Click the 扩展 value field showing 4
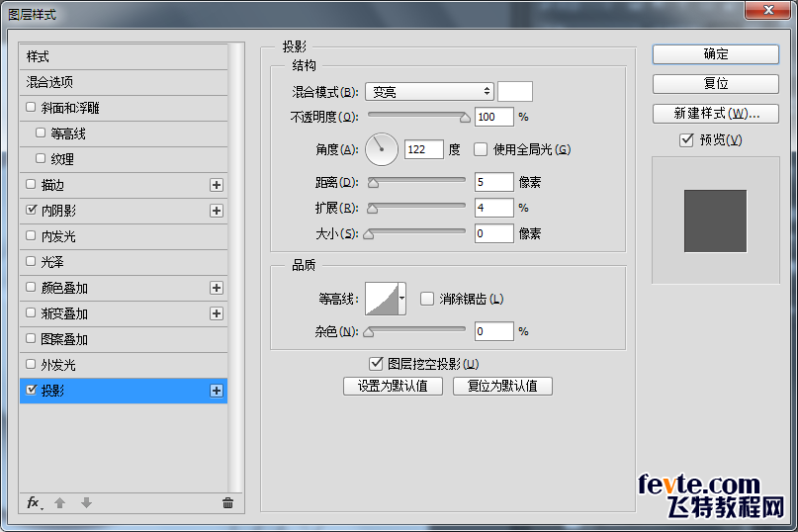This screenshot has width=798, height=532. (x=493, y=208)
